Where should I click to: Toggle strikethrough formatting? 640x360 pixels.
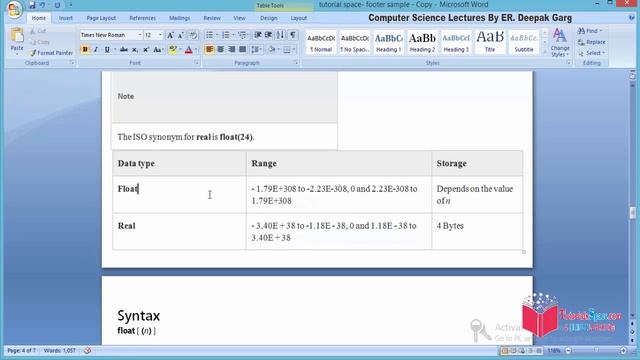pos(124,50)
